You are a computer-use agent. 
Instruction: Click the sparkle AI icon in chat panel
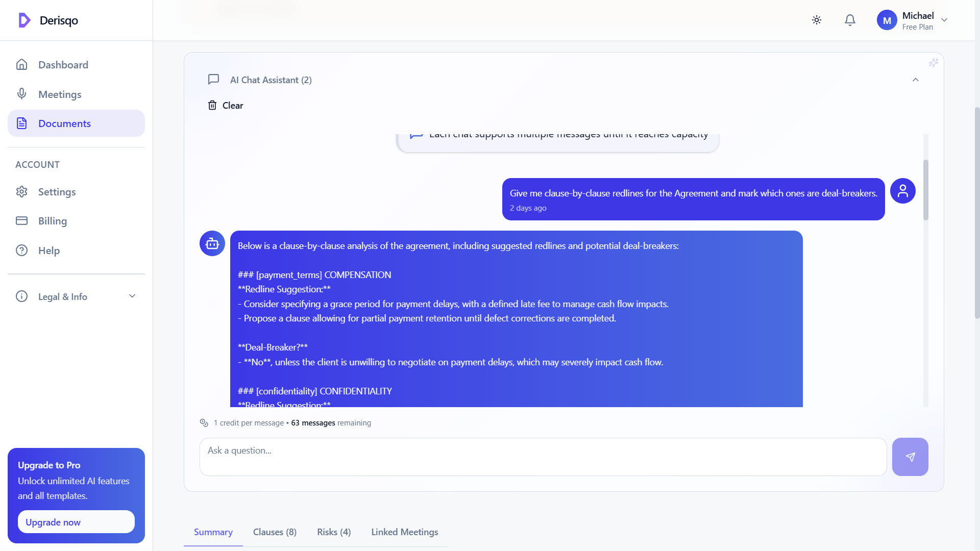coord(934,63)
